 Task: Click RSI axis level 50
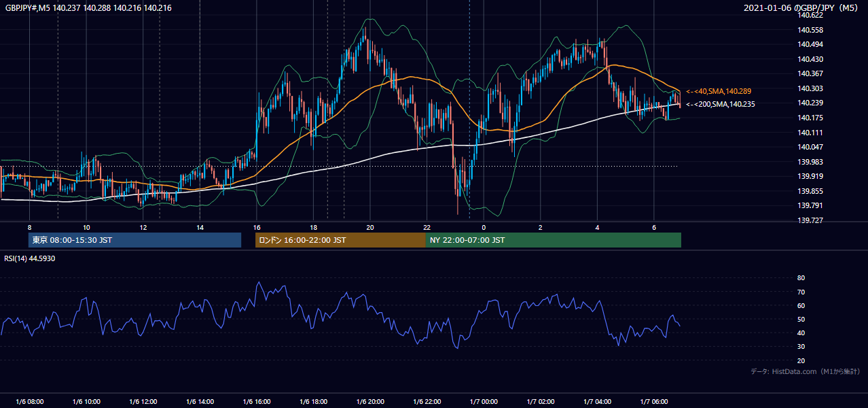point(801,319)
